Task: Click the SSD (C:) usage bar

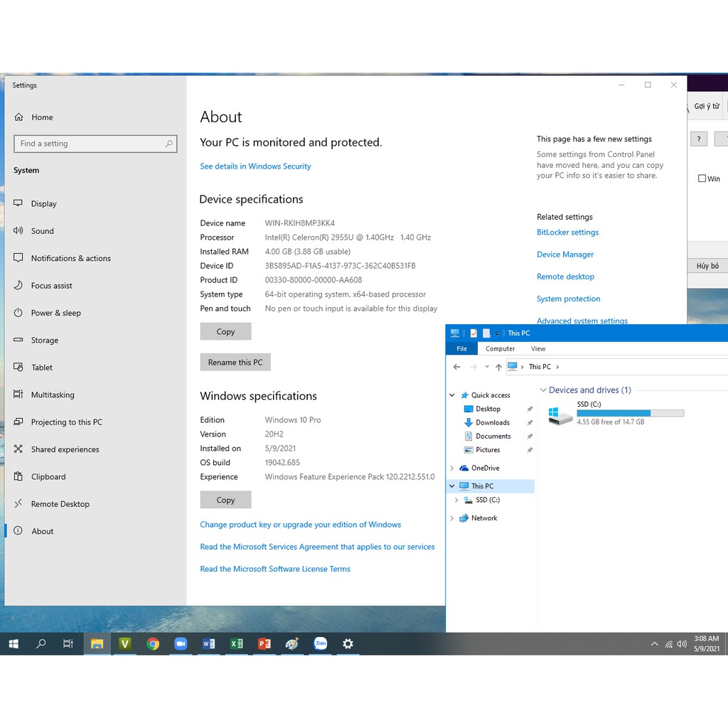Action: click(630, 413)
